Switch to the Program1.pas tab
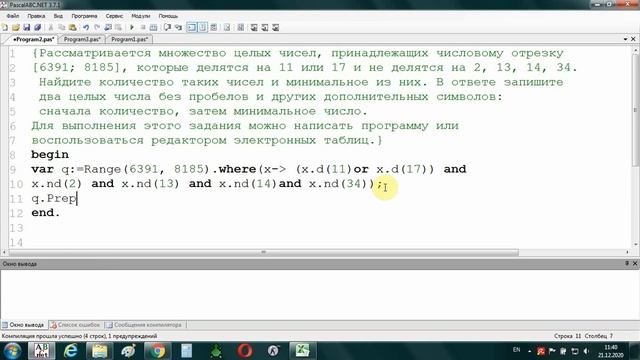 click(129, 39)
